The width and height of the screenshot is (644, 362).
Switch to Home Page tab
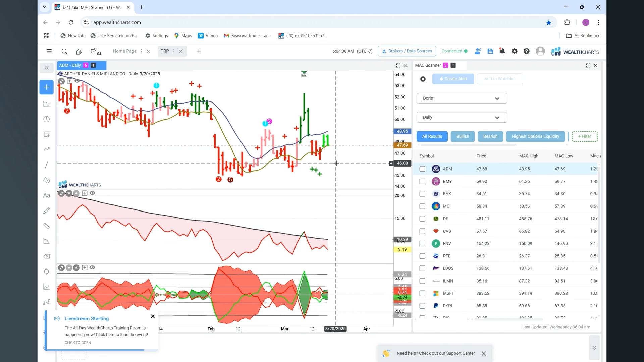pyautogui.click(x=125, y=51)
